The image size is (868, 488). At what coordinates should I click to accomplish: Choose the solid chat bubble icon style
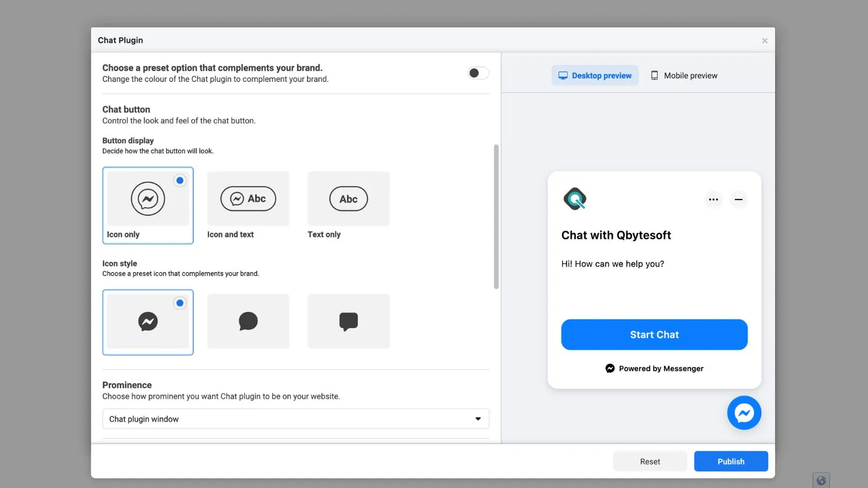pyautogui.click(x=248, y=321)
